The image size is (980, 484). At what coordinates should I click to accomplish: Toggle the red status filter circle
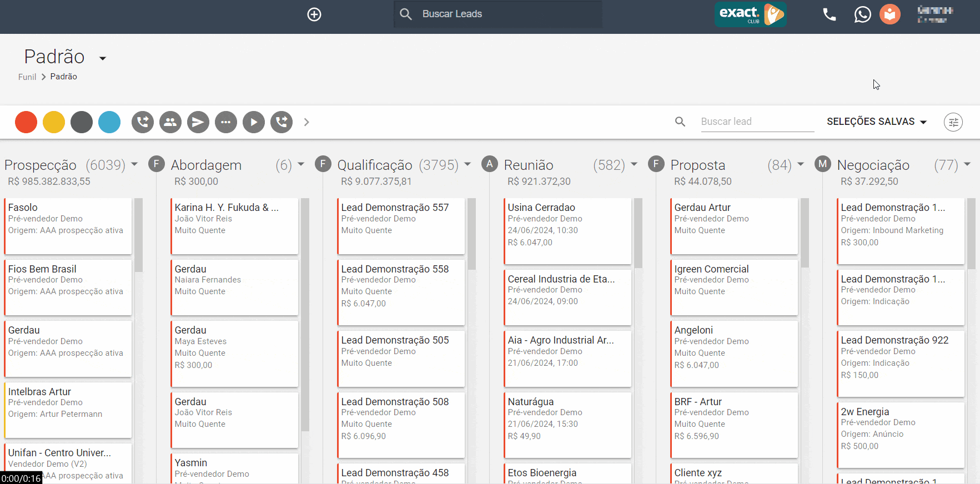coord(26,122)
